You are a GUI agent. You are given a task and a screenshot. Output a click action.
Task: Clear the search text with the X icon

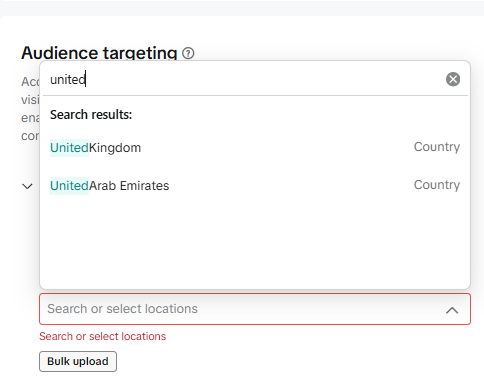click(x=453, y=79)
